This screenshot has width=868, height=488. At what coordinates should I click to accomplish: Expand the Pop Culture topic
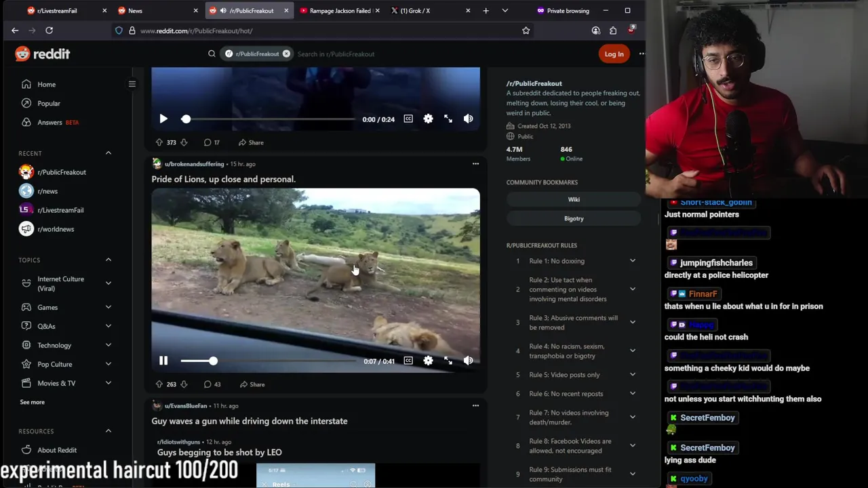pos(108,364)
